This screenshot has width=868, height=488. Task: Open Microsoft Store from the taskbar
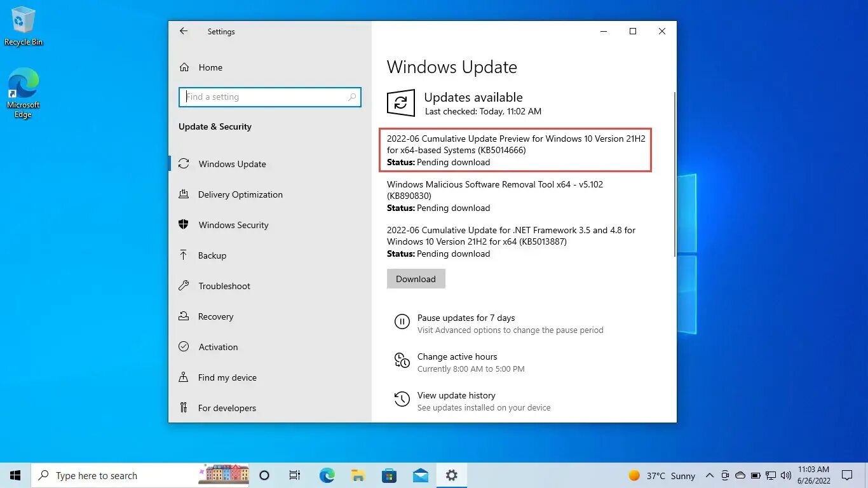point(389,475)
